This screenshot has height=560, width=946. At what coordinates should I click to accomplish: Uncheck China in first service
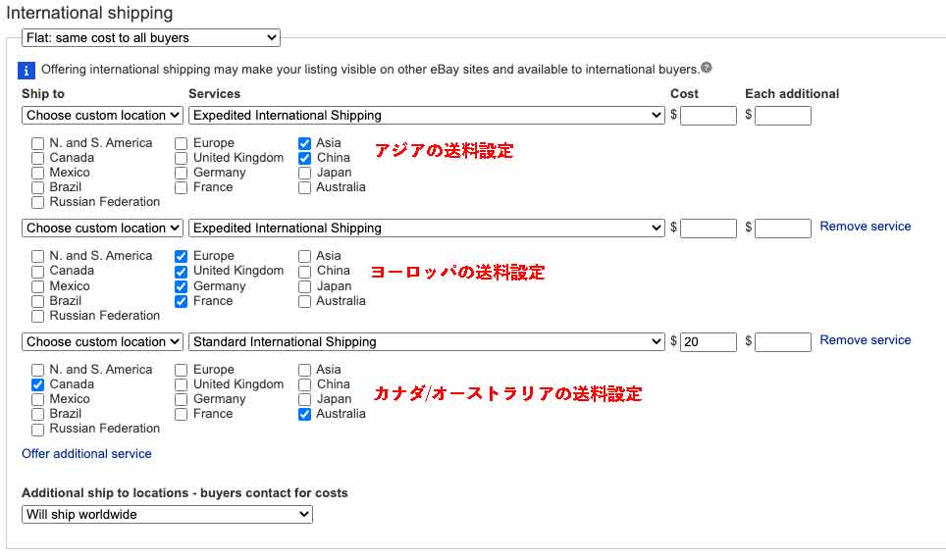click(304, 159)
